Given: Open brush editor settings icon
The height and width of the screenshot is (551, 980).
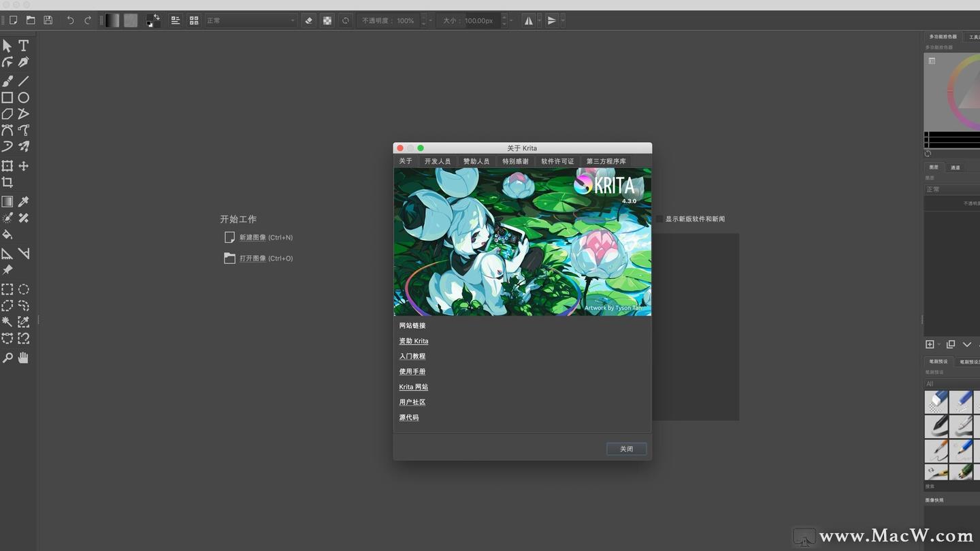Looking at the screenshot, I should 176,20.
